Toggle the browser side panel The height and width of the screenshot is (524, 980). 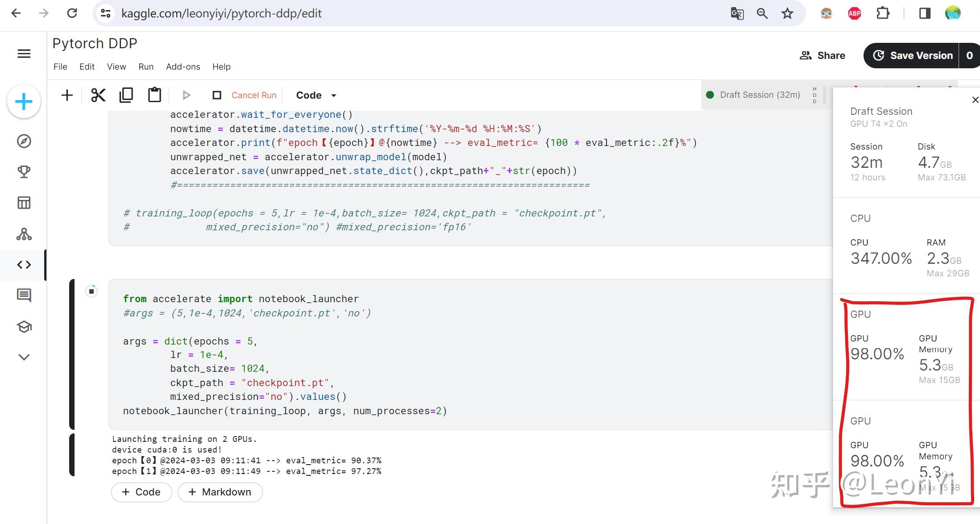tap(925, 13)
